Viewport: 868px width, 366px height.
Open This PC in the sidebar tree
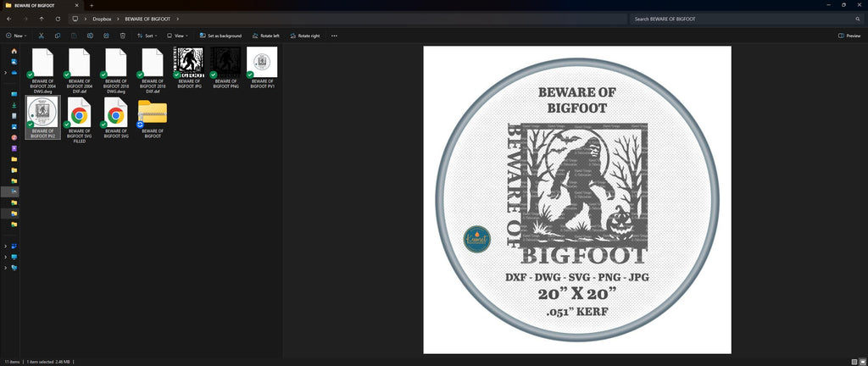pyautogui.click(x=14, y=257)
